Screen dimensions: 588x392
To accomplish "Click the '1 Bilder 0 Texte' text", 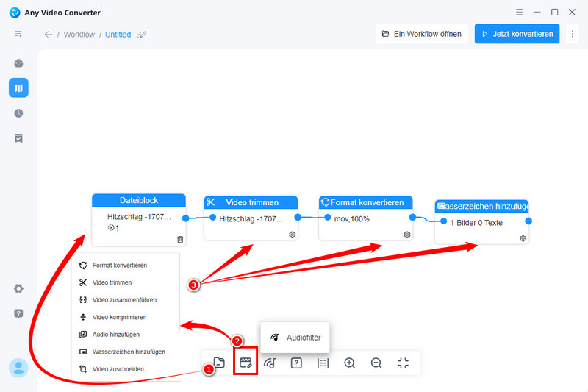I will click(476, 223).
